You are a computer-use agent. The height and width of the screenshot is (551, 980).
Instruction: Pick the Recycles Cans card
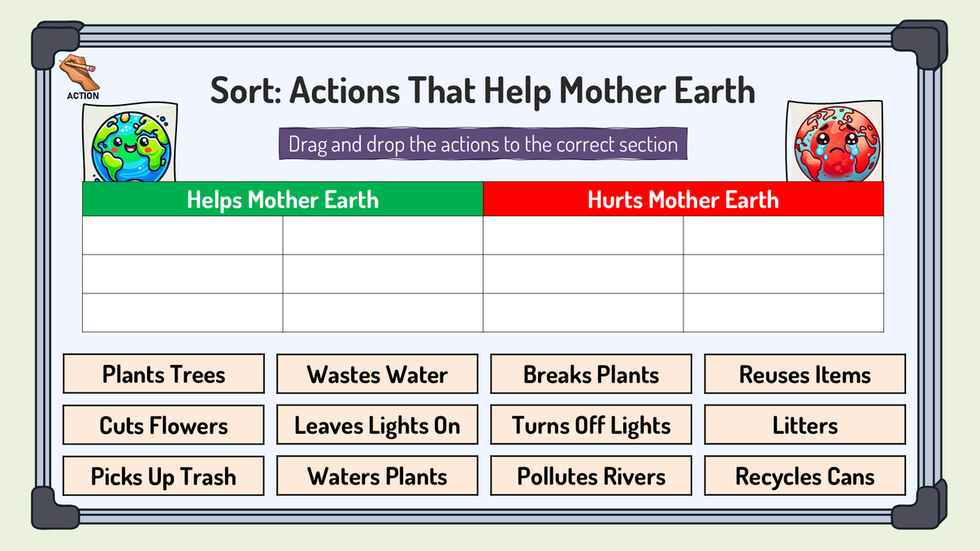point(804,476)
